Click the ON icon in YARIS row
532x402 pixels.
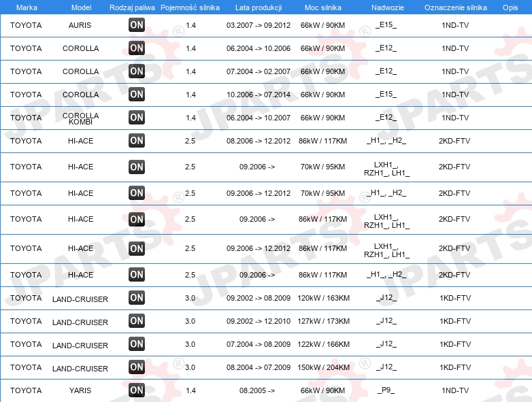tap(137, 390)
